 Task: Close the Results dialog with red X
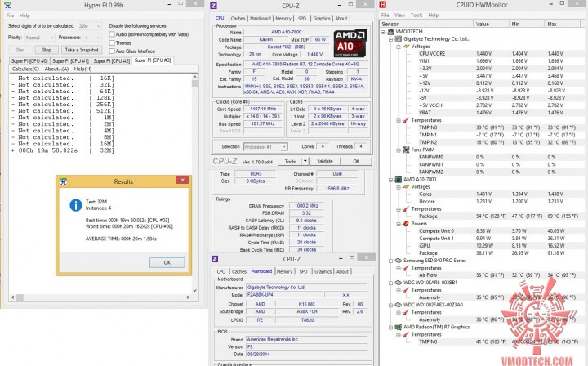click(183, 180)
